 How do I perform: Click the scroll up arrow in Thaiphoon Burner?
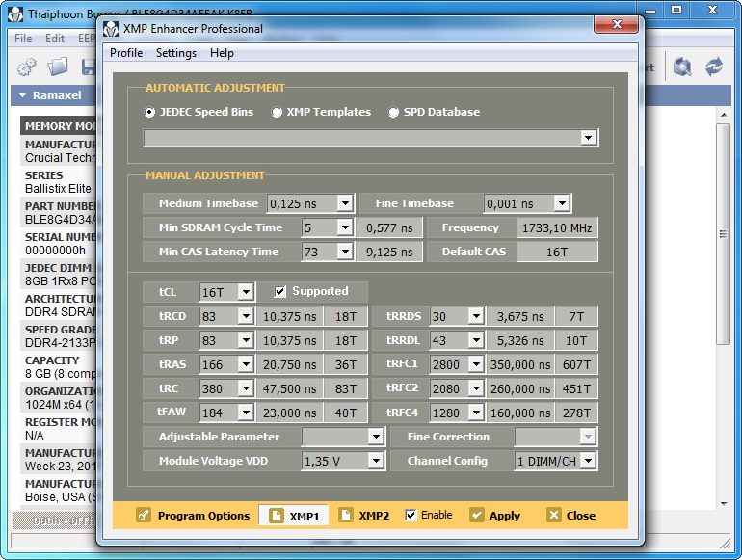coord(724,115)
